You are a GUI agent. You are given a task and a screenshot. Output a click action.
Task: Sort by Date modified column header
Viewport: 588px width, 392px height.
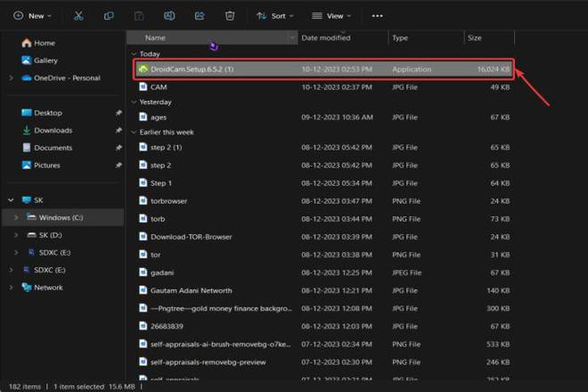pos(325,37)
